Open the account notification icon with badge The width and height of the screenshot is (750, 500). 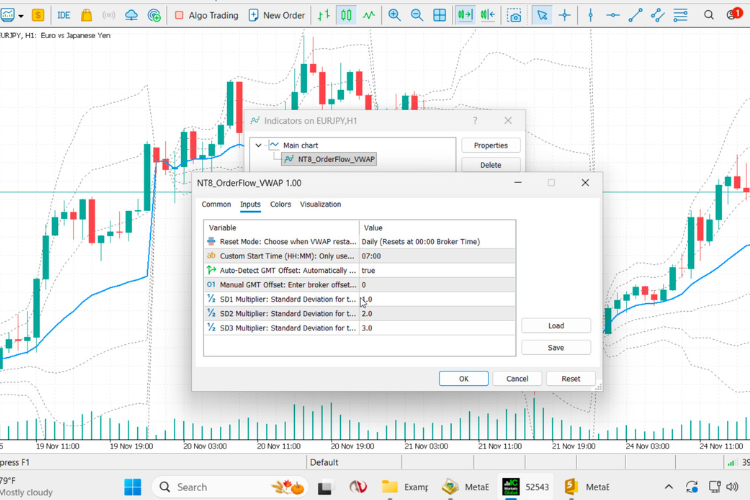point(733,14)
